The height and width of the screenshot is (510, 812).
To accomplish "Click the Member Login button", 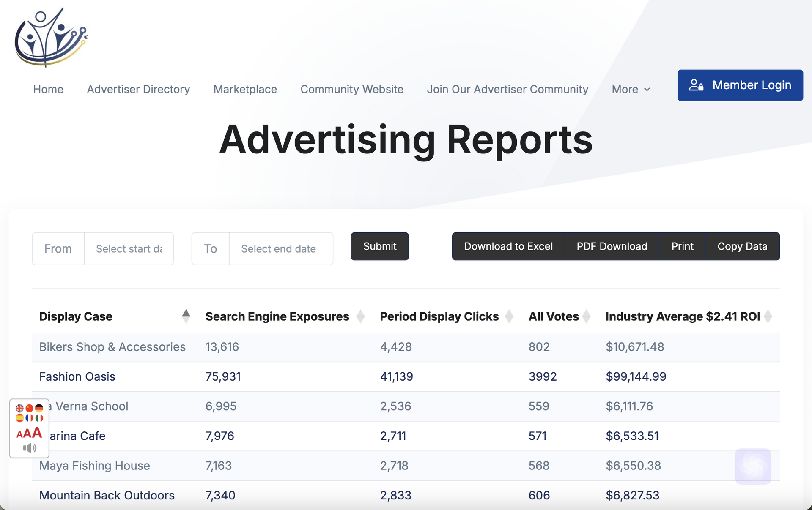I will (740, 85).
